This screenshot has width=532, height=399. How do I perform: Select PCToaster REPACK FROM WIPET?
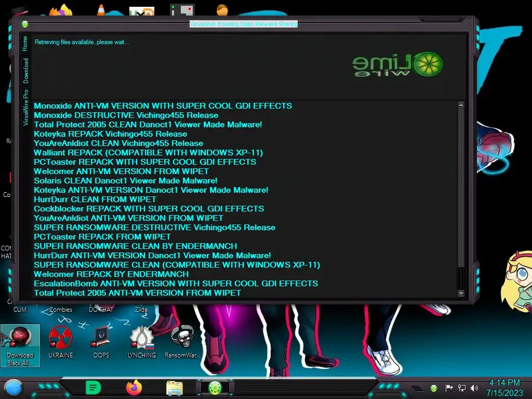[x=102, y=237]
